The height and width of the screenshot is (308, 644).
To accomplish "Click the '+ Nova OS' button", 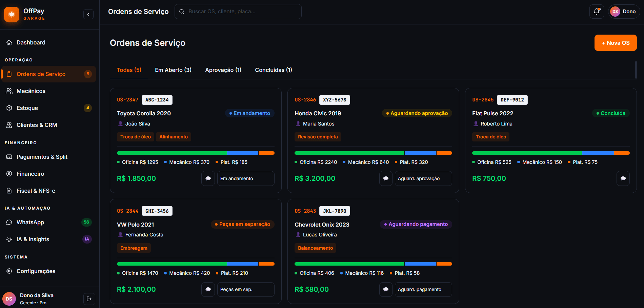I will coord(616,43).
